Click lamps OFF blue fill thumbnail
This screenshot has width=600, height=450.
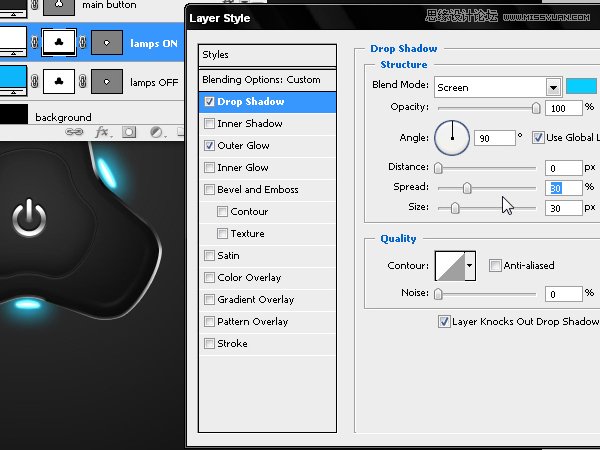(x=13, y=80)
